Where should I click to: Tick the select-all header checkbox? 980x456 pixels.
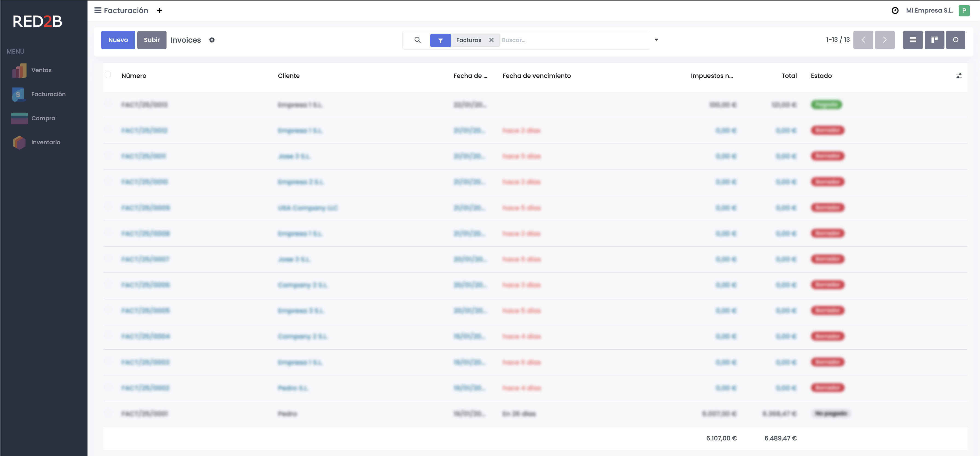[x=108, y=75]
